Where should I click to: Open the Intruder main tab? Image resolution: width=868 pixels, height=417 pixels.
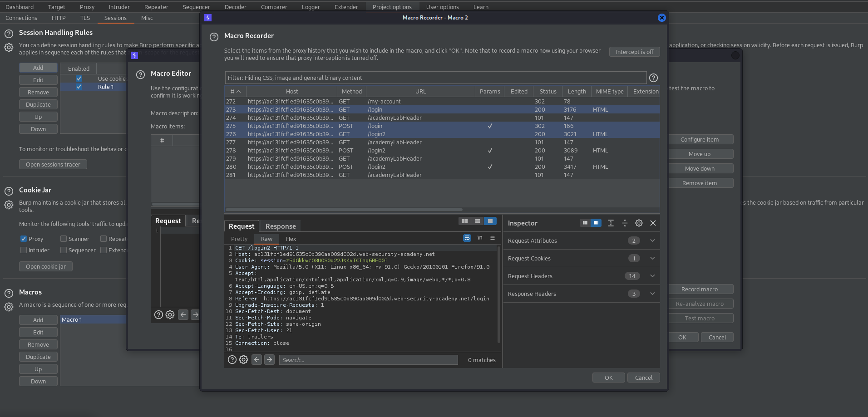119,7
